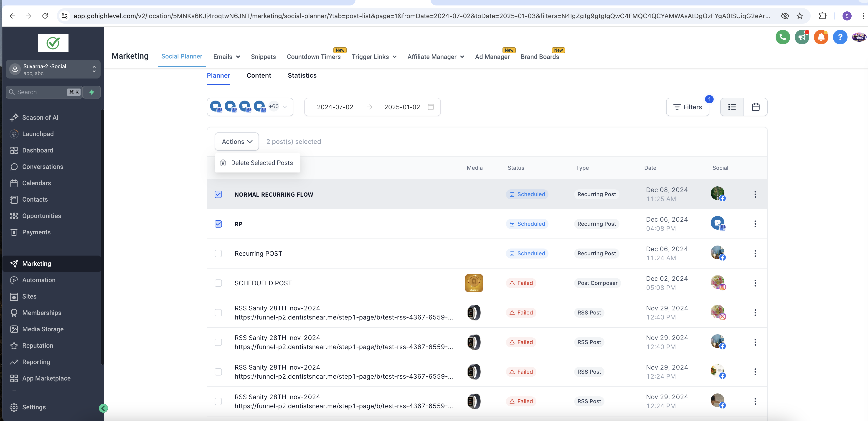
Task: Click the green phone call icon
Action: point(782,37)
